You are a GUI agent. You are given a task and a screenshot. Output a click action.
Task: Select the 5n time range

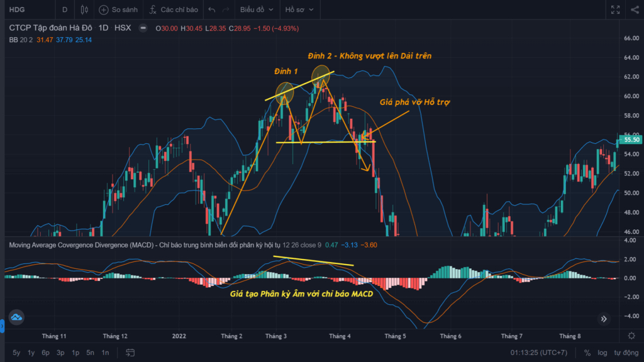pyautogui.click(x=90, y=353)
